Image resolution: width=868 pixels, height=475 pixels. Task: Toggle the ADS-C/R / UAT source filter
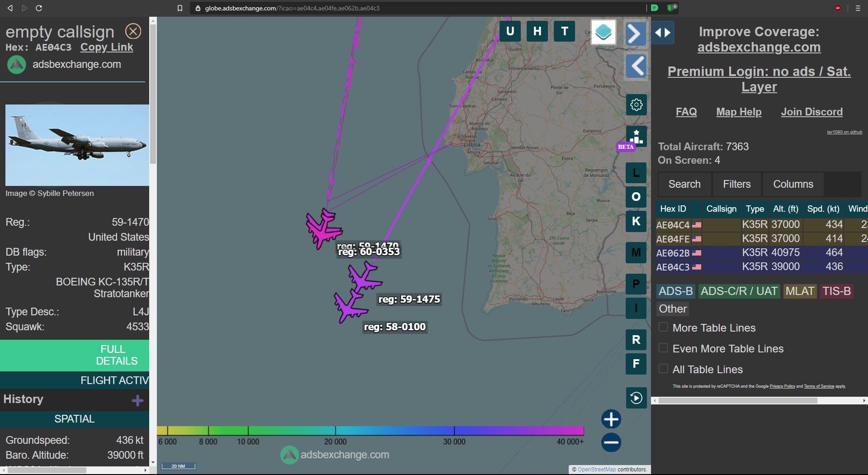(739, 291)
